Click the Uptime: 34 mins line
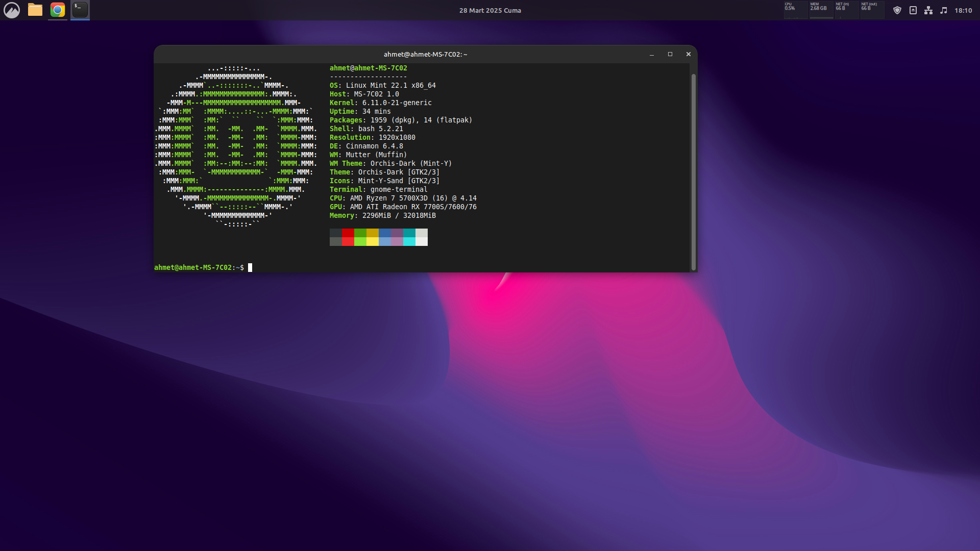 [360, 111]
